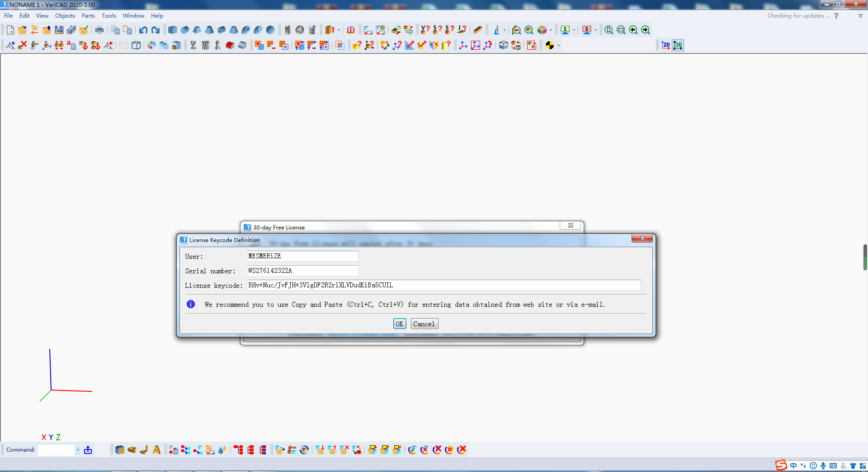Insert a cone solid
This screenshot has height=472, width=868.
pos(209,30)
